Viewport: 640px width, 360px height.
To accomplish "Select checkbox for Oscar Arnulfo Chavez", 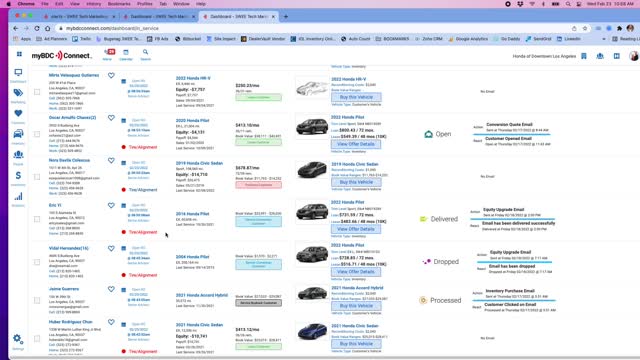I will (x=37, y=134).
